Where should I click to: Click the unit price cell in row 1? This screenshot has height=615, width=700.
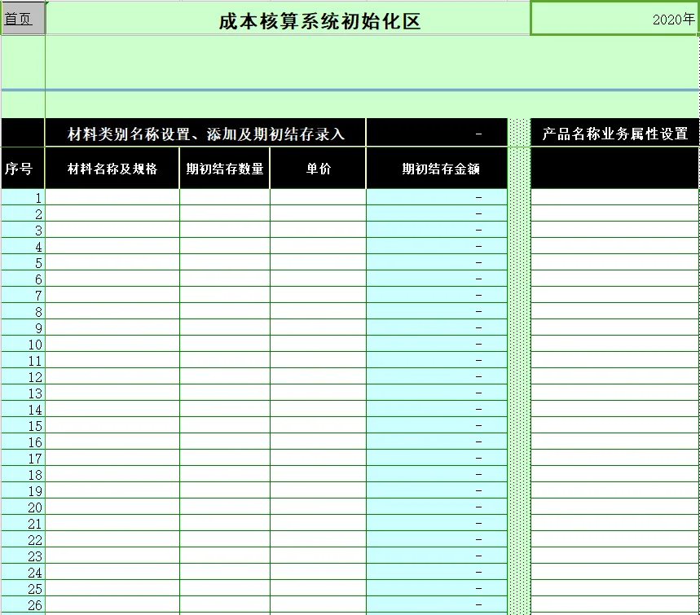[x=318, y=197]
